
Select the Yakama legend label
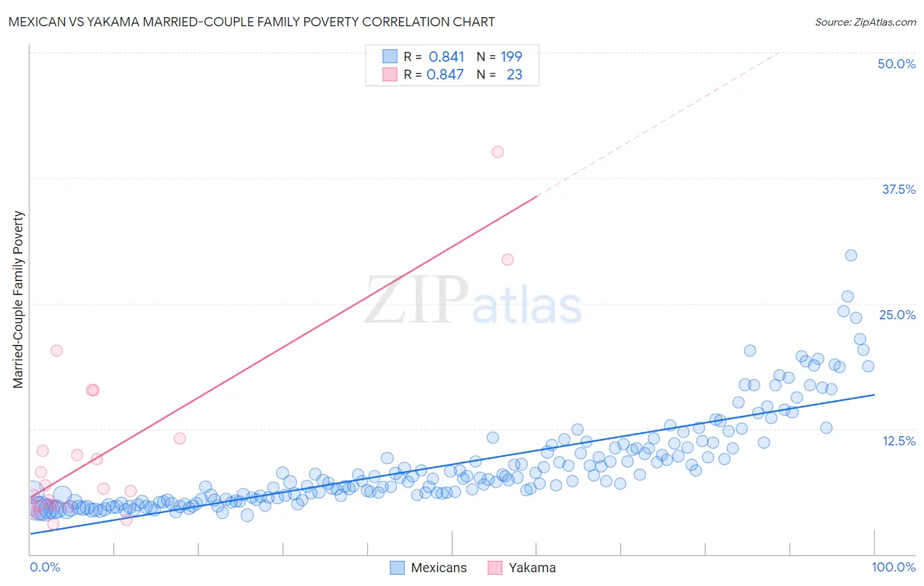click(532, 568)
